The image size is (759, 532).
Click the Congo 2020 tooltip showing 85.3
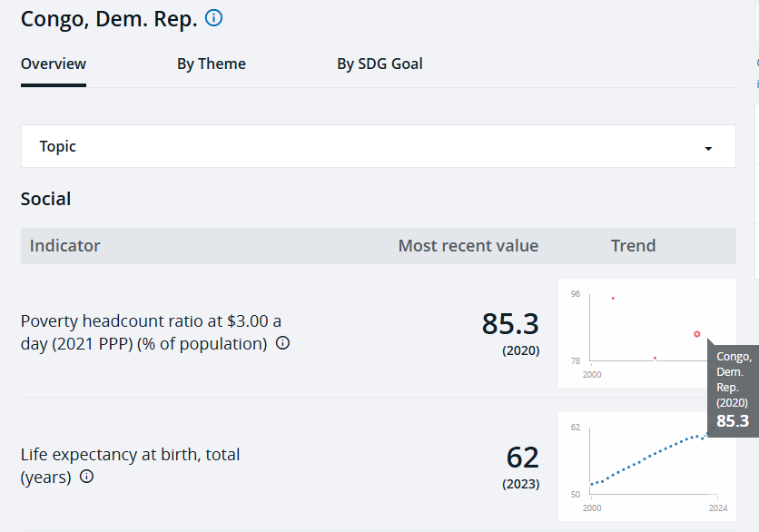[732, 389]
